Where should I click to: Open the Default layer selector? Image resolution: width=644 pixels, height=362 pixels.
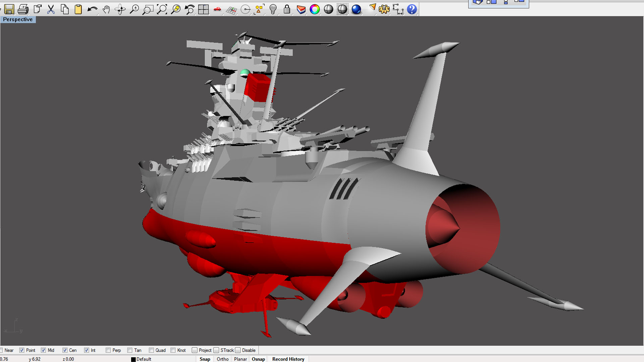click(144, 359)
